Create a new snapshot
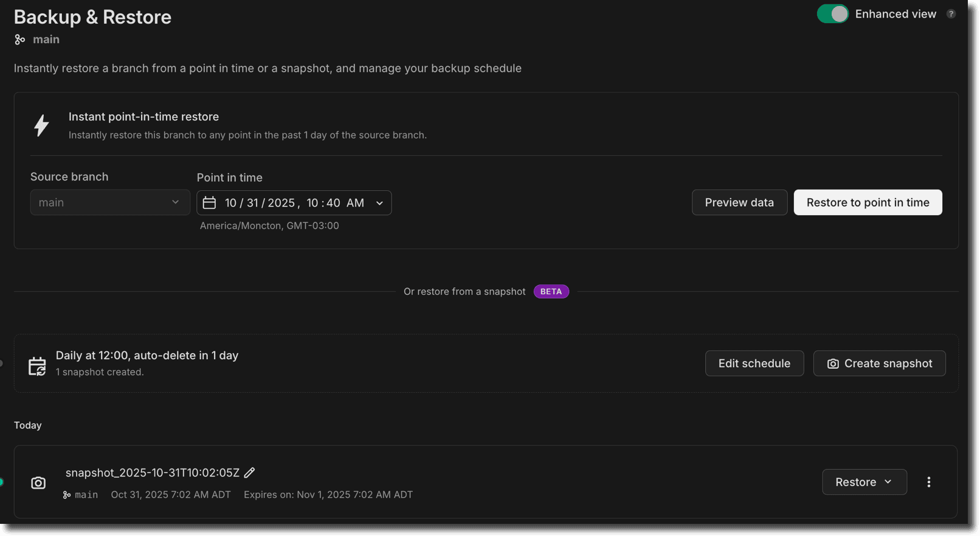 [x=878, y=363]
